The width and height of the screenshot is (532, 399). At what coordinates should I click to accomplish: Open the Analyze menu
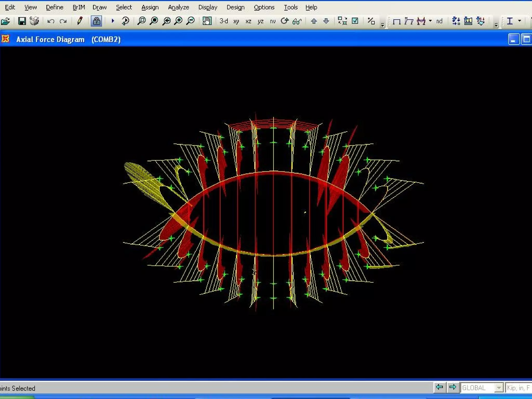[x=178, y=7]
